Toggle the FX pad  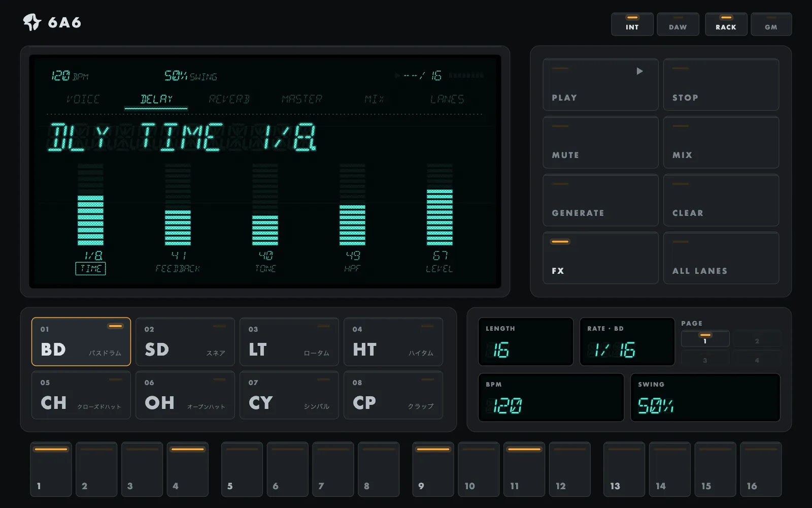coord(600,258)
